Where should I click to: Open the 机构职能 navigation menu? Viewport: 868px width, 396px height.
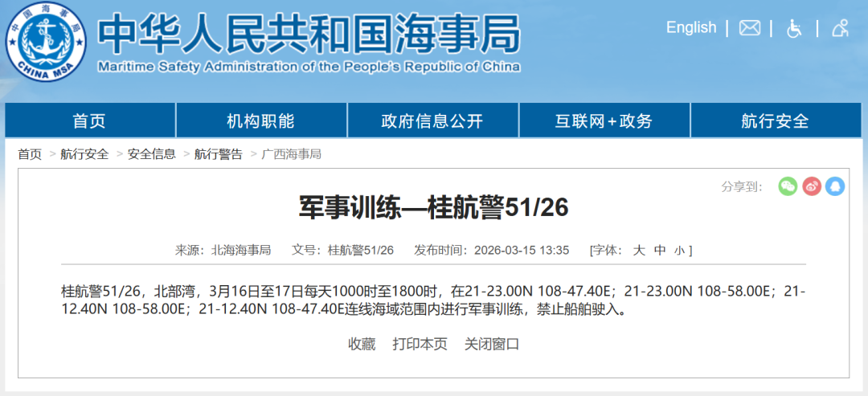point(260,121)
